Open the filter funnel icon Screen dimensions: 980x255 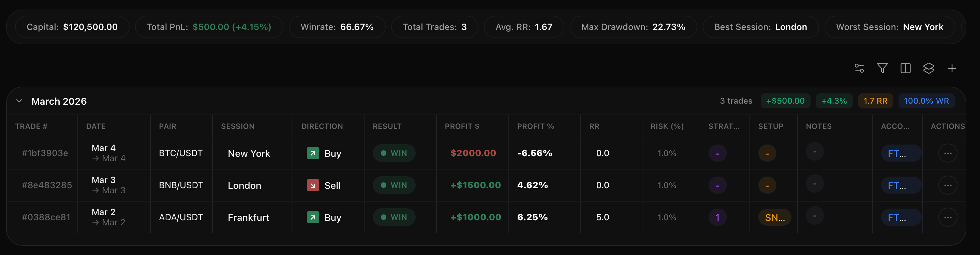click(x=882, y=68)
